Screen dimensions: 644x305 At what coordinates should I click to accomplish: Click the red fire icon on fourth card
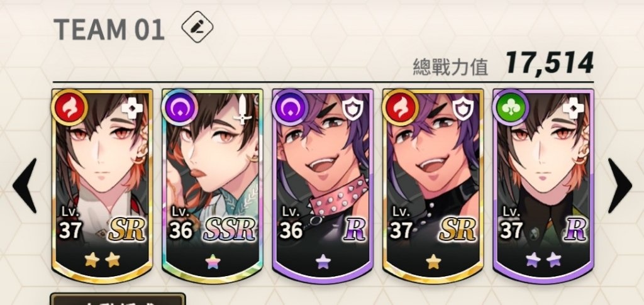[x=400, y=107]
